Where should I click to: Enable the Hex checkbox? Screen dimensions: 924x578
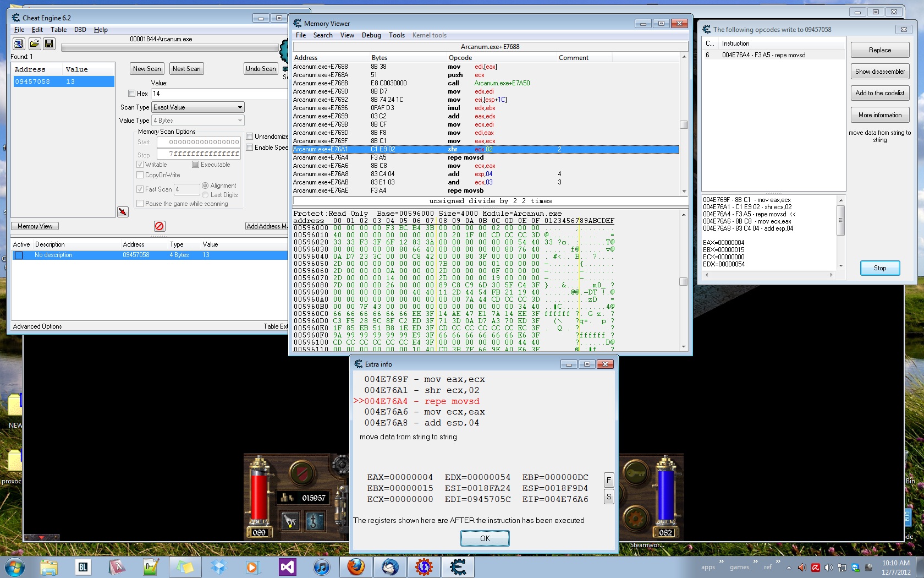[132, 94]
